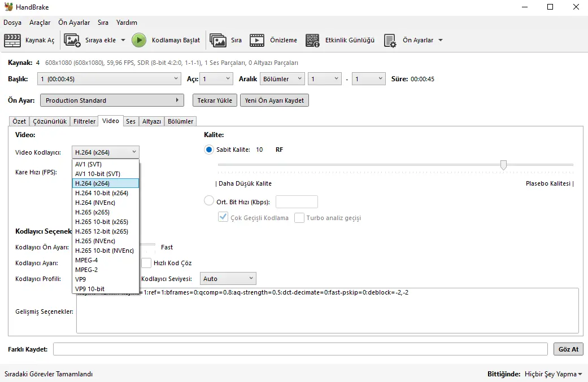
Task: Select the Ort. Bit Hızı radio button
Action: 209,201
